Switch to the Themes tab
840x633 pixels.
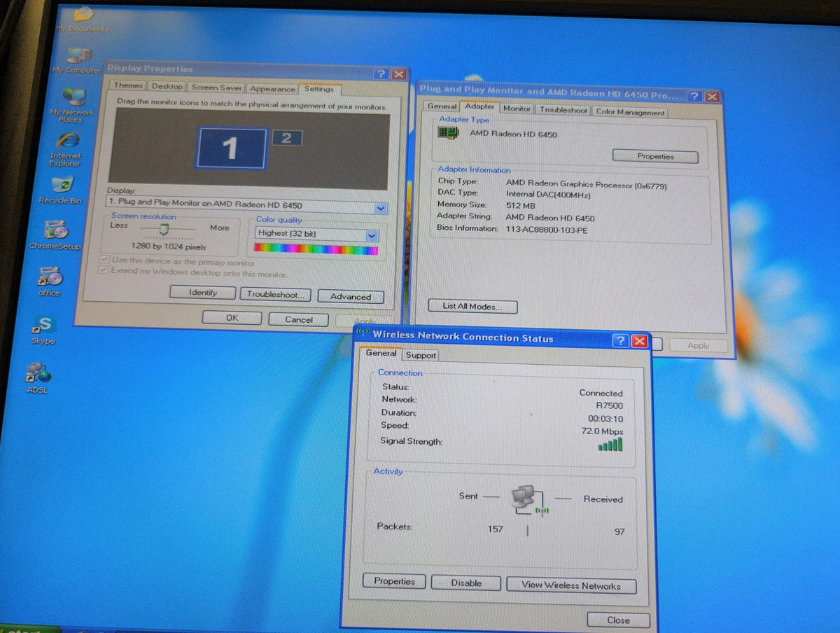click(128, 85)
